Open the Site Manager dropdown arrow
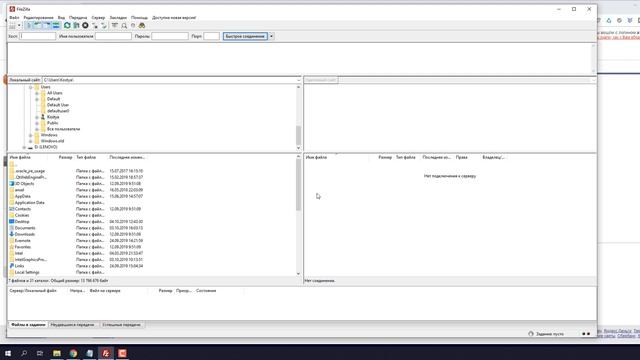 point(19,26)
